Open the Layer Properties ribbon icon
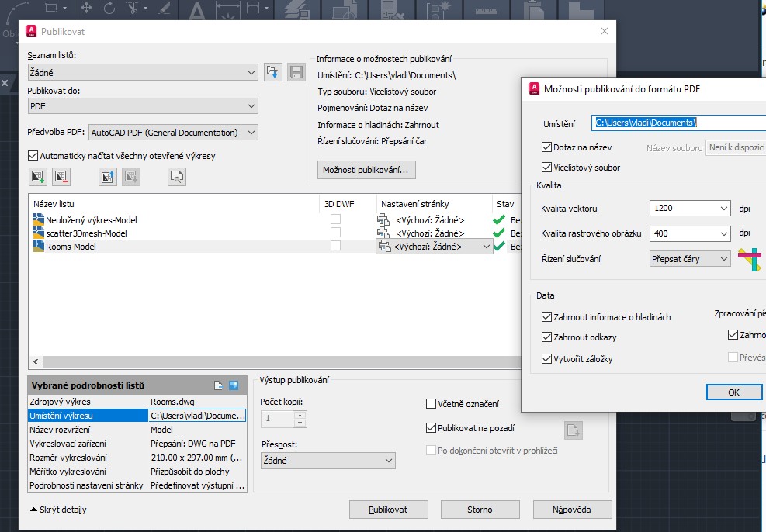 click(x=296, y=10)
